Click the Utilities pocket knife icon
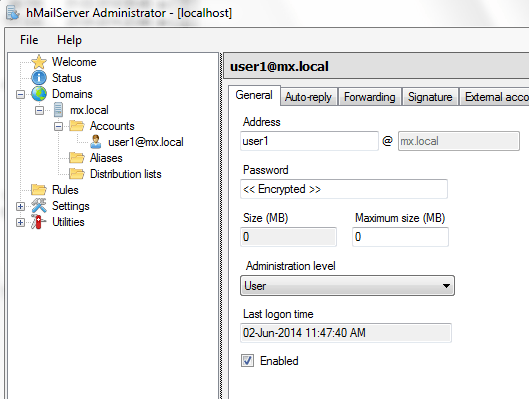The height and width of the screenshot is (399, 529). click(38, 222)
